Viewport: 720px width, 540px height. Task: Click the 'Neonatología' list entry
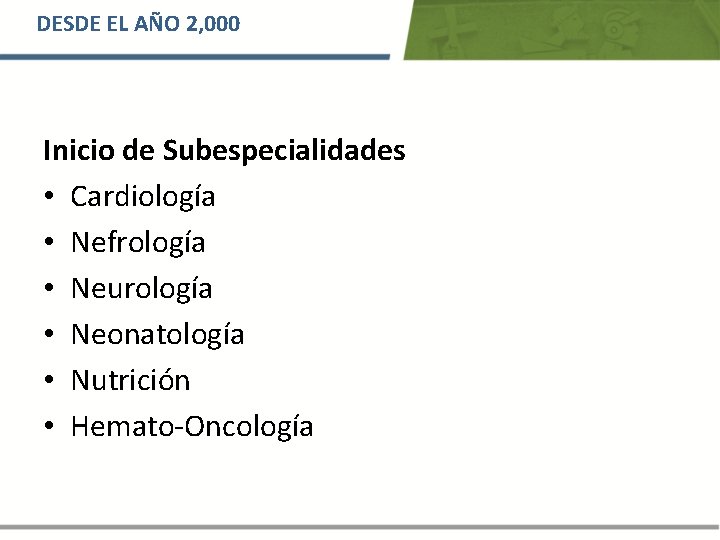158,335
